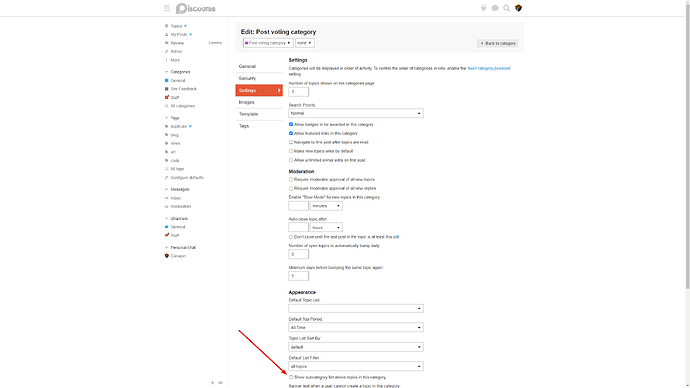This screenshot has height=388, width=690.
Task: Click the Back to category button
Action: (498, 43)
